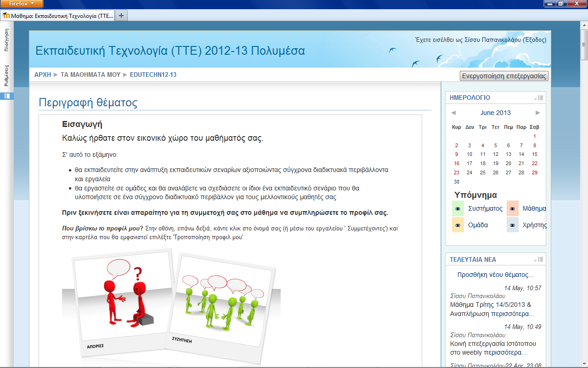The image size is (588, 368).
Task: Collapse the ΤΕΛΕΥΤΑΙΑ ΝΕΑ block with arrow icon
Action: pos(535,260)
